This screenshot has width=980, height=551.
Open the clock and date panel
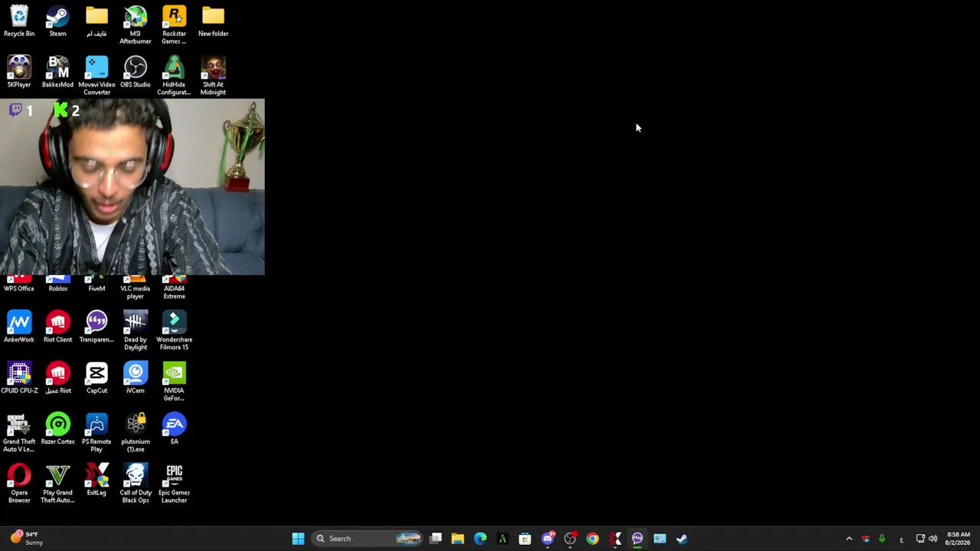[958, 539]
